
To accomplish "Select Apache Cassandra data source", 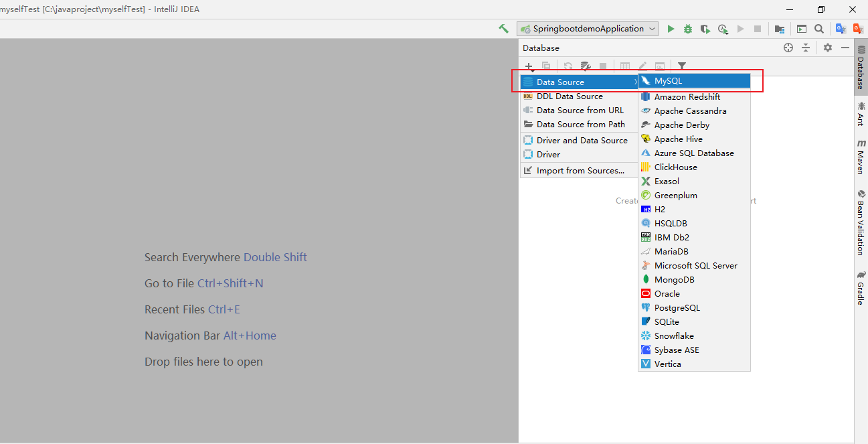I will (694, 110).
